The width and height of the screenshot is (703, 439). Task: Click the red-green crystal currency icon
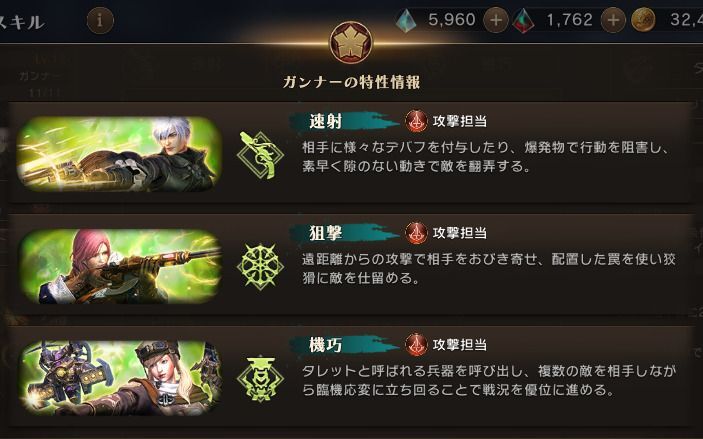pyautogui.click(x=523, y=21)
